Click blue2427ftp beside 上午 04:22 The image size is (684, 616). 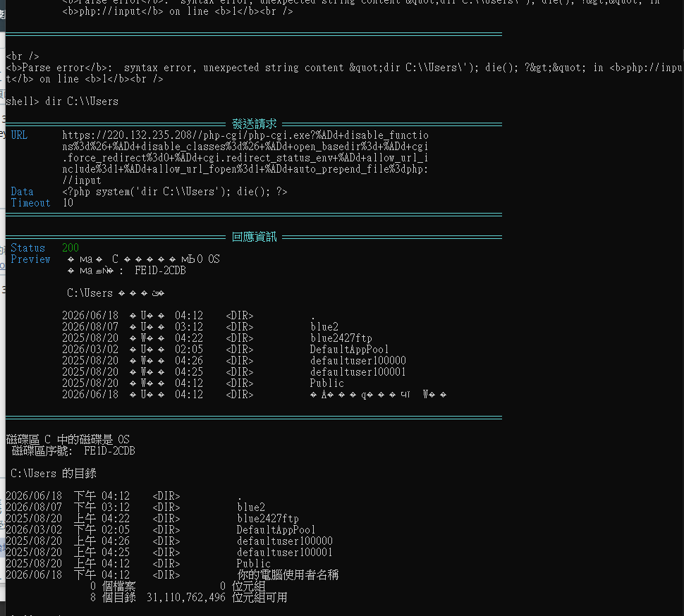point(268,519)
